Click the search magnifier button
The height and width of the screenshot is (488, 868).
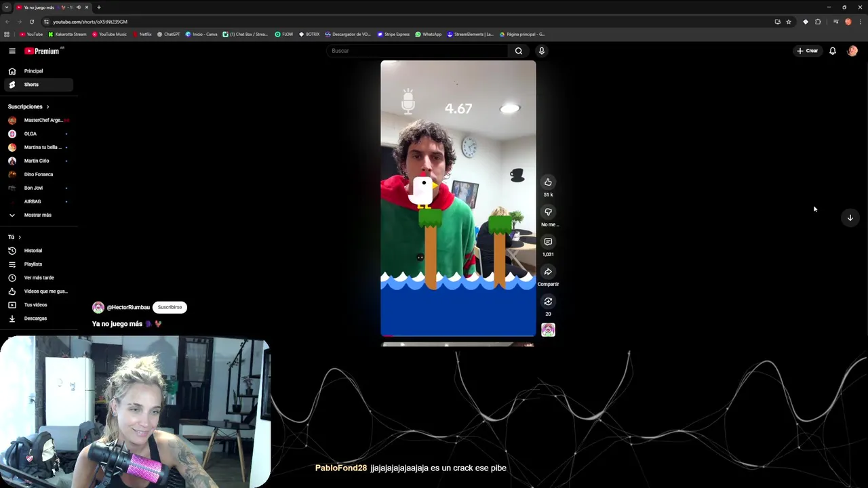(x=519, y=51)
